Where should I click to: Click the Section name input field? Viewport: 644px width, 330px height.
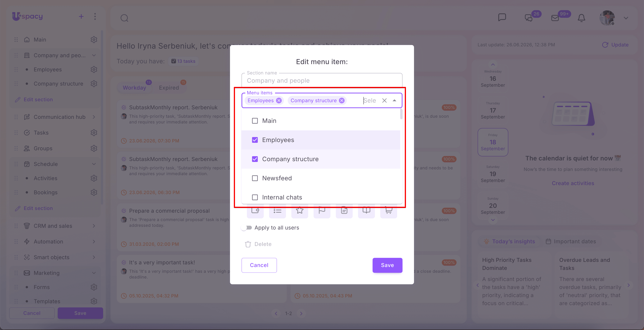click(x=322, y=80)
